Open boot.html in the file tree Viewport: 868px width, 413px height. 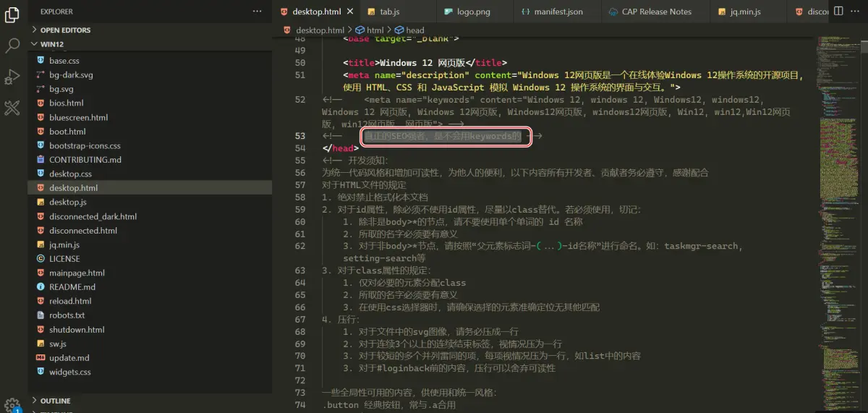67,132
